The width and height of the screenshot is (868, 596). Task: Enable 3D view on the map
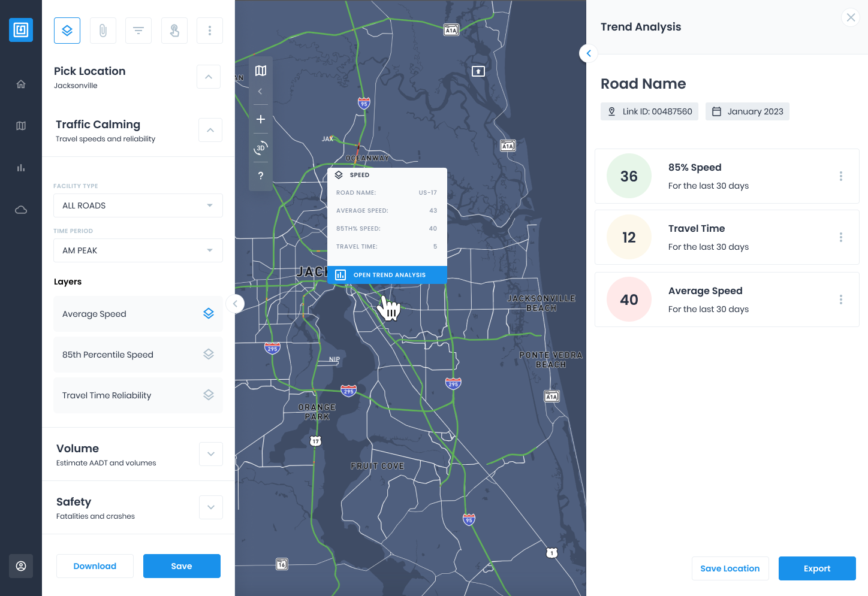[x=261, y=148]
